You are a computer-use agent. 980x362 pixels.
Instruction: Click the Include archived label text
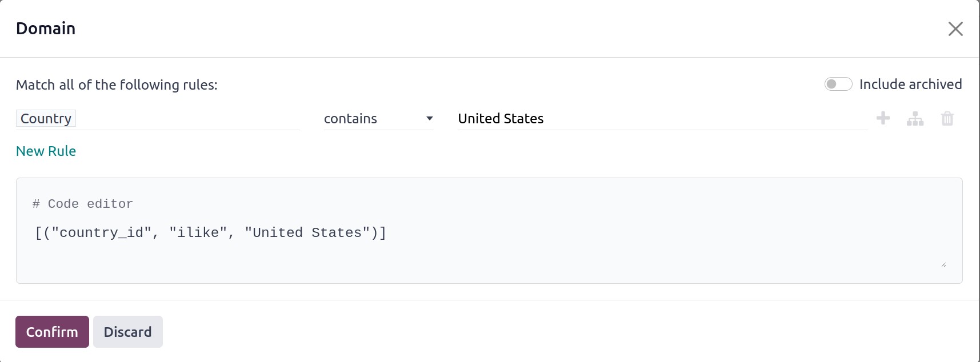[910, 85]
